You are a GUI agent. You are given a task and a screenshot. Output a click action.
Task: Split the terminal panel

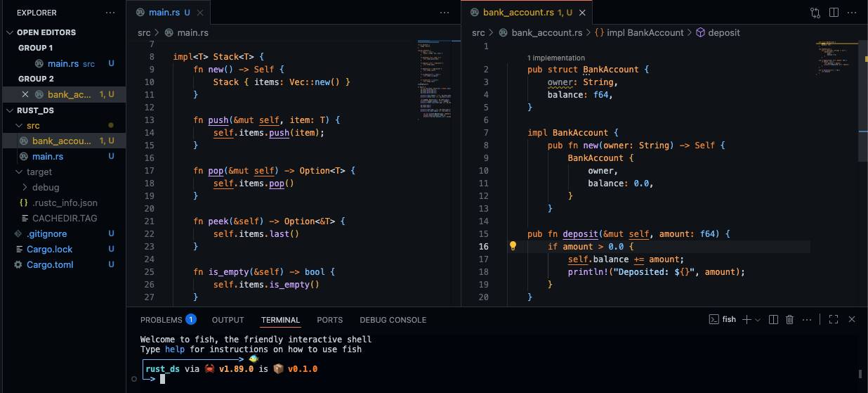(x=773, y=319)
